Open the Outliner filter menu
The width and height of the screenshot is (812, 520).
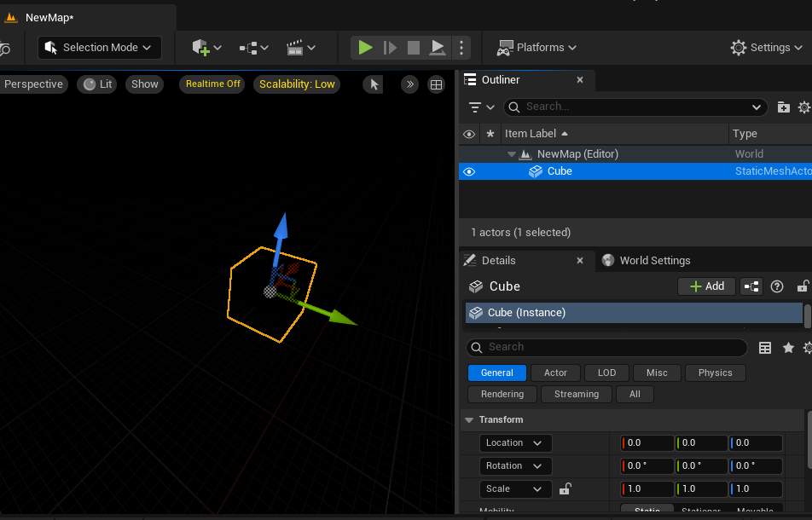point(481,107)
